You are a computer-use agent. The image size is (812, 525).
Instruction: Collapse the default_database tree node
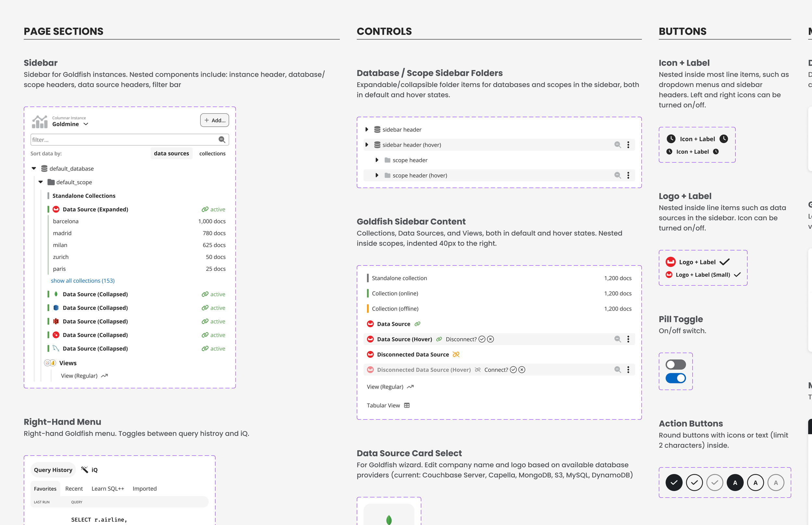(x=34, y=168)
